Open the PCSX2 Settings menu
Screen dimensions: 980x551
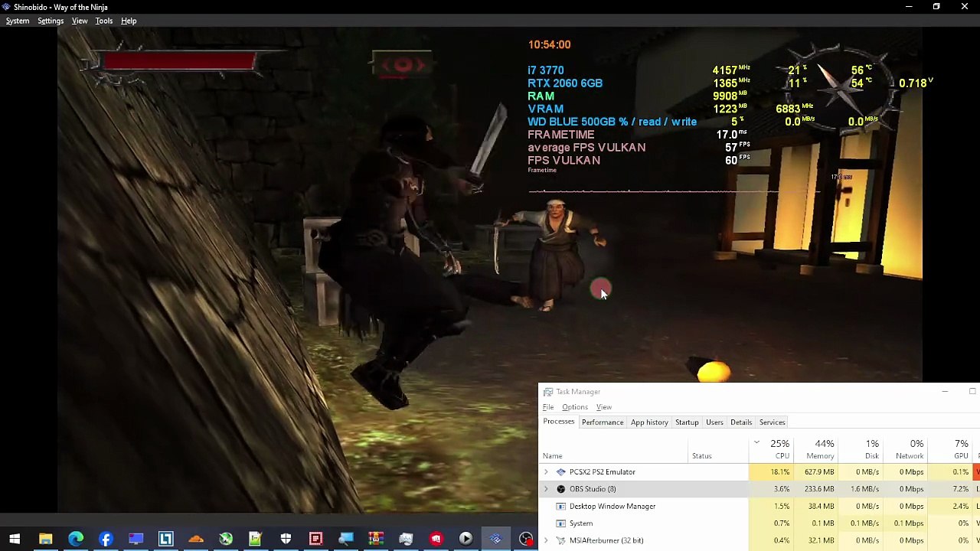(x=51, y=21)
